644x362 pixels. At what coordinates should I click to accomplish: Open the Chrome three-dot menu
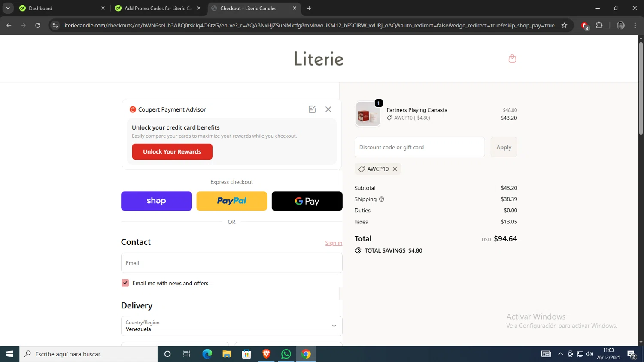[x=635, y=25]
